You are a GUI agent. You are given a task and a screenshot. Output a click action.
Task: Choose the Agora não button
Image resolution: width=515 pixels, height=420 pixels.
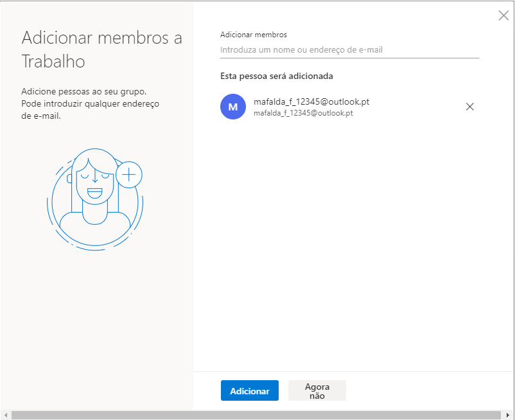click(x=317, y=390)
